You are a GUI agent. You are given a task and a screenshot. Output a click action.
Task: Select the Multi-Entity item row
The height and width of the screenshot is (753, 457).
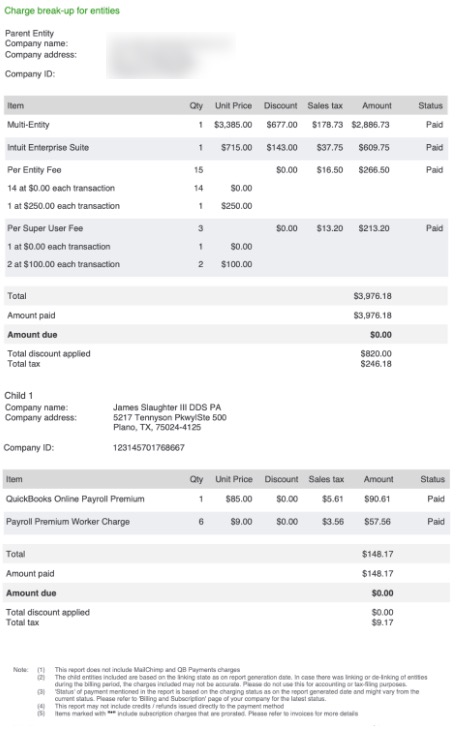pos(226,125)
